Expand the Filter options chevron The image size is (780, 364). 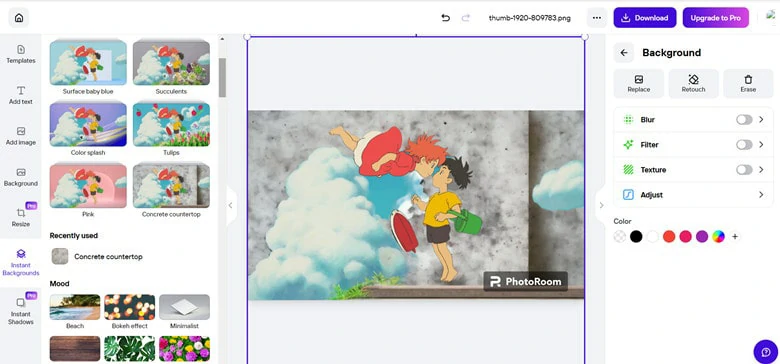761,145
